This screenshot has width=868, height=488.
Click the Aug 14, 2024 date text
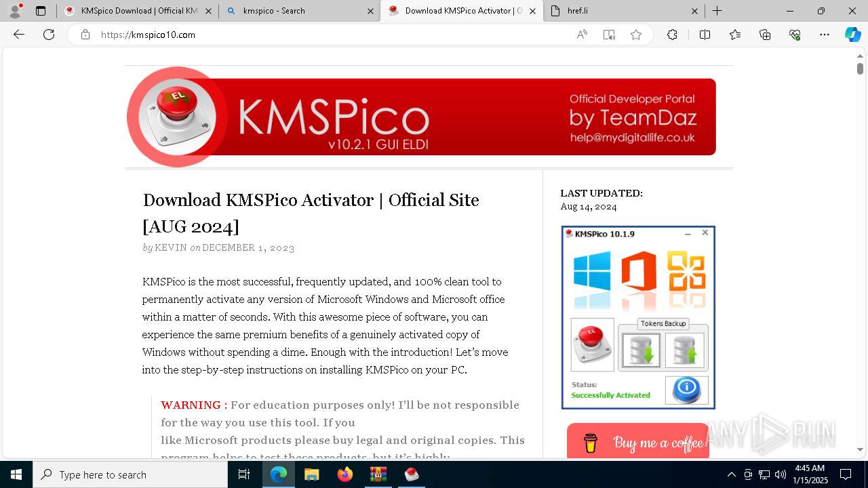point(589,207)
